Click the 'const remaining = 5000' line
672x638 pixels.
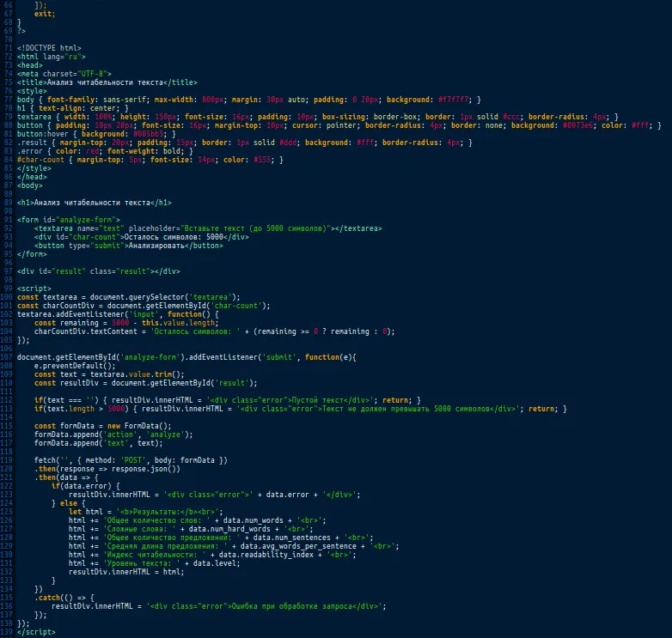pyautogui.click(x=126, y=322)
